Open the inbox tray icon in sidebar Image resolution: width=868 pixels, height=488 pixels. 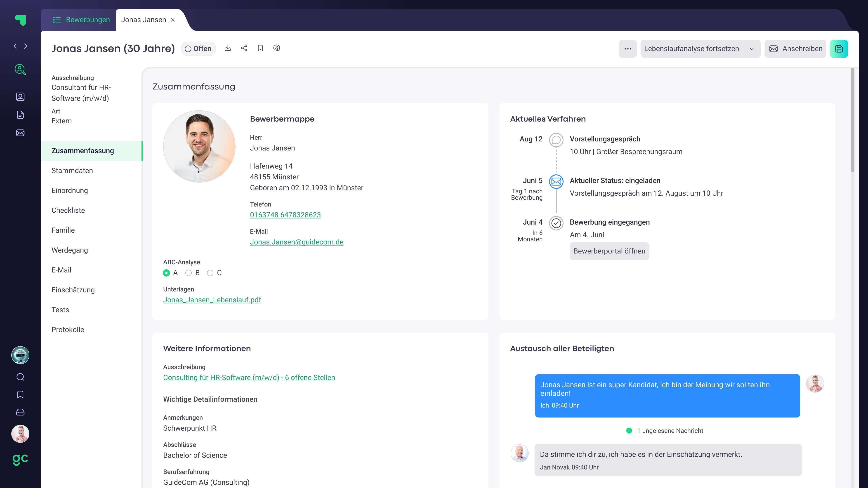click(20, 412)
